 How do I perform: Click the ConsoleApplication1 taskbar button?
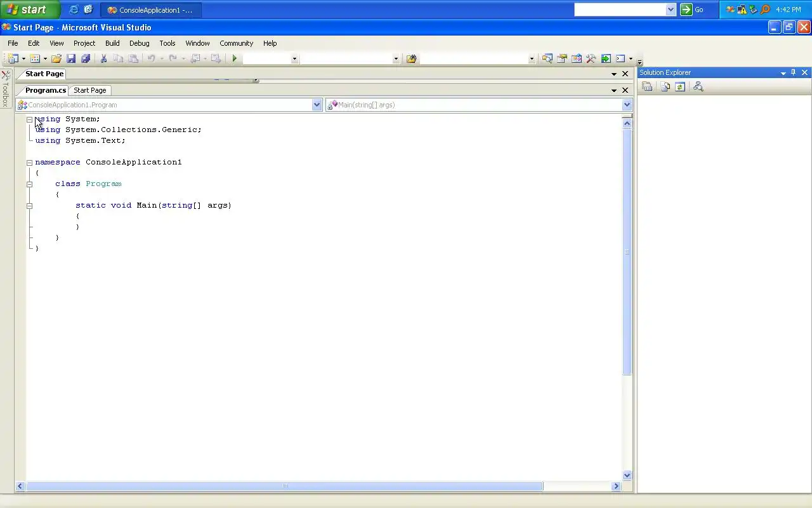pyautogui.click(x=151, y=10)
